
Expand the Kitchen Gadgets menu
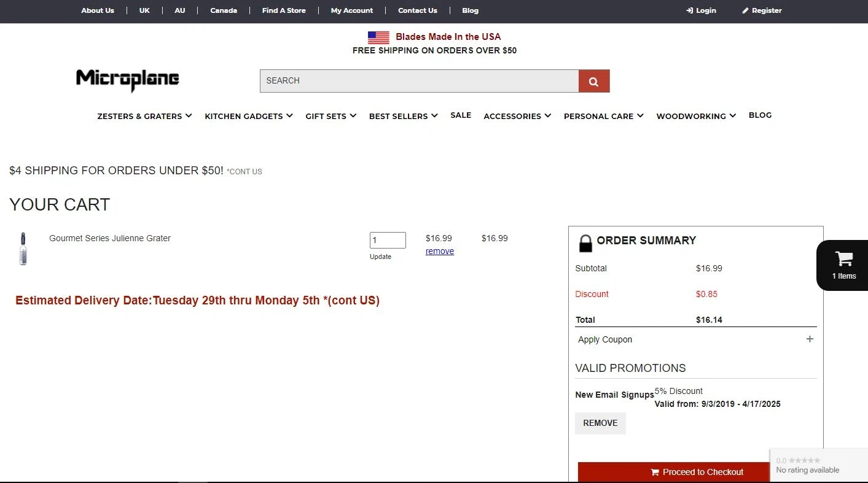(249, 116)
